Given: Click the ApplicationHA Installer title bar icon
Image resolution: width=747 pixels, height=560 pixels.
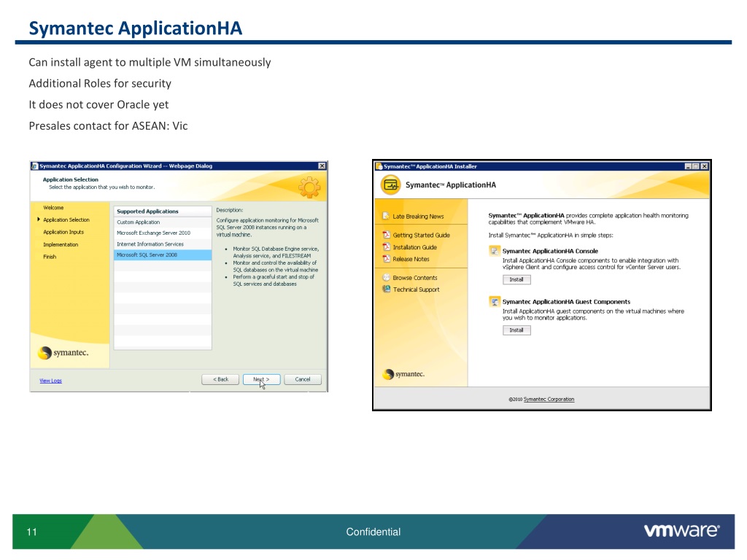Looking at the screenshot, I should [379, 166].
